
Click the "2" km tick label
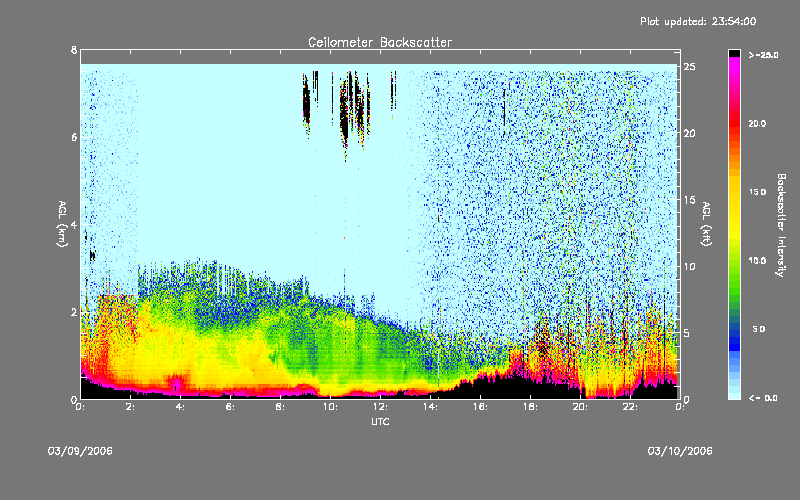click(74, 312)
